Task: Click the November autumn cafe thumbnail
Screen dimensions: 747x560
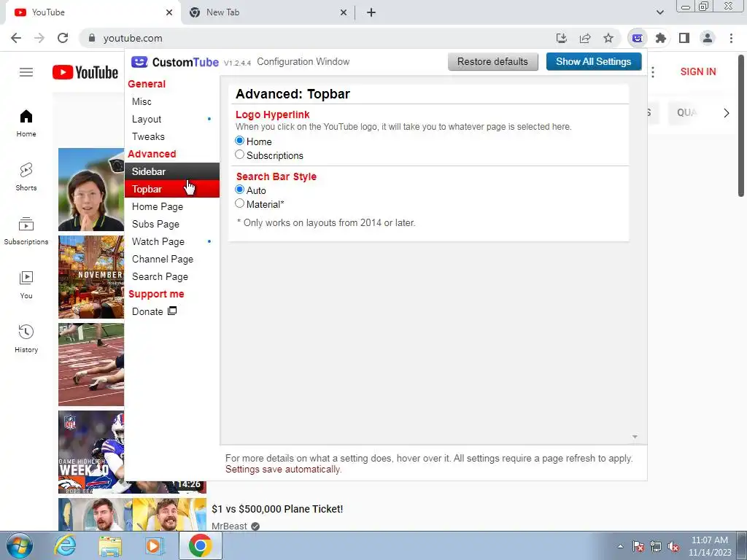Action: (91, 276)
